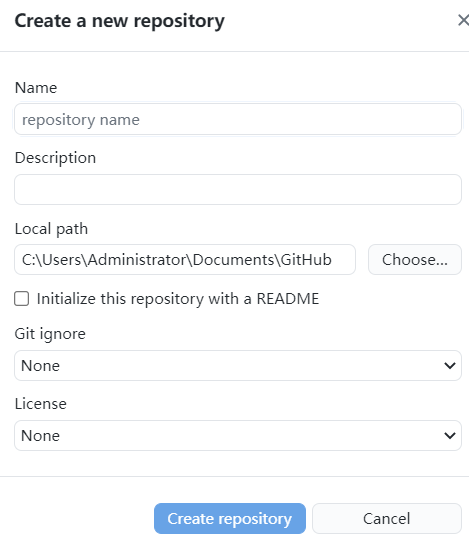Click the chevron arrow of Git ignore
Viewport: 469px width, 545px height.
pos(450,366)
